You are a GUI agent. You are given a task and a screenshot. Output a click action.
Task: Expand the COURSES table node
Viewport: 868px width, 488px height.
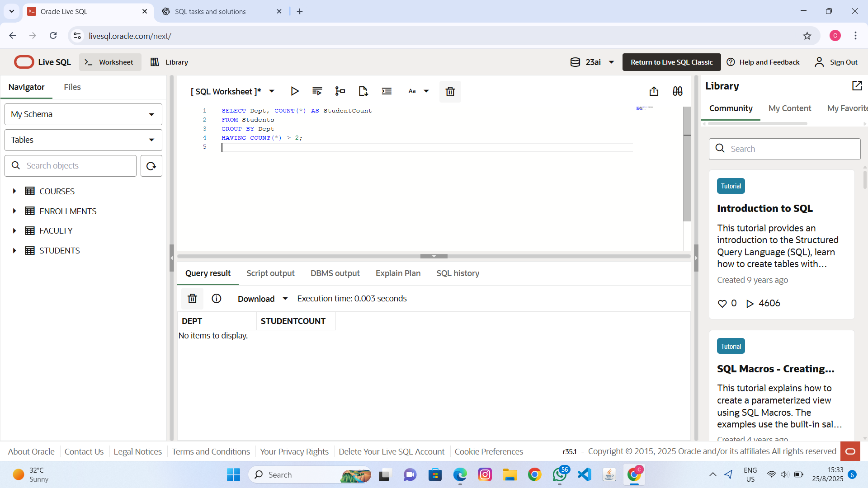tap(14, 191)
